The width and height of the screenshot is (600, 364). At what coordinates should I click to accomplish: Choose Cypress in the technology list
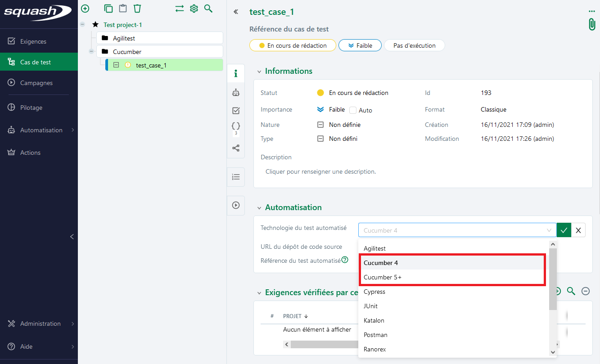tap(374, 292)
